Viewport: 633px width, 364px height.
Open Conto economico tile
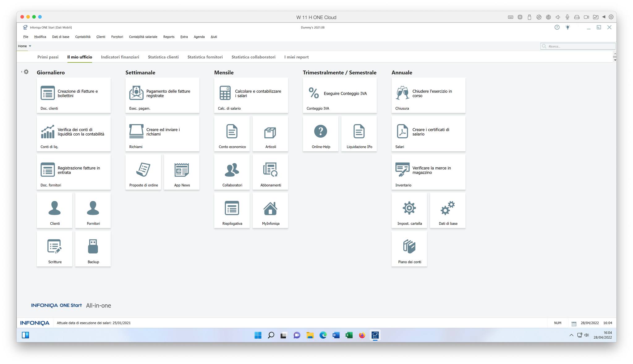[x=232, y=134]
